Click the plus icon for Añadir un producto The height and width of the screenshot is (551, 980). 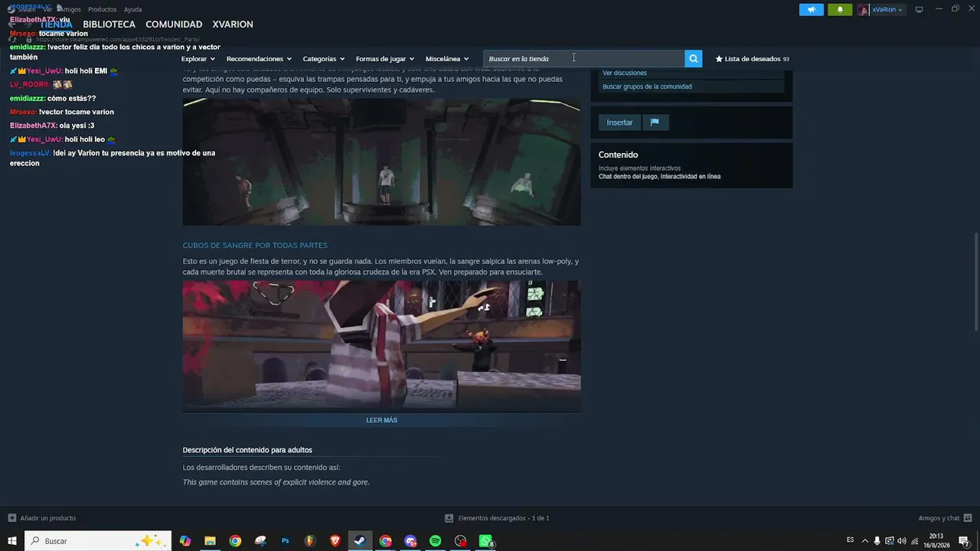tap(11, 518)
